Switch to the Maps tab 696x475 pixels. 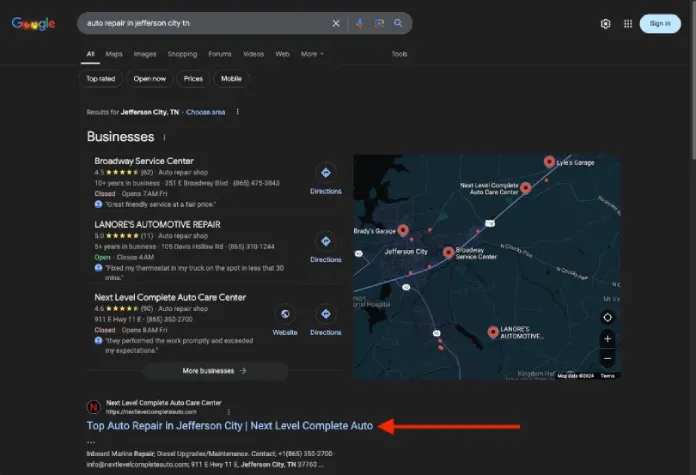pyautogui.click(x=114, y=54)
